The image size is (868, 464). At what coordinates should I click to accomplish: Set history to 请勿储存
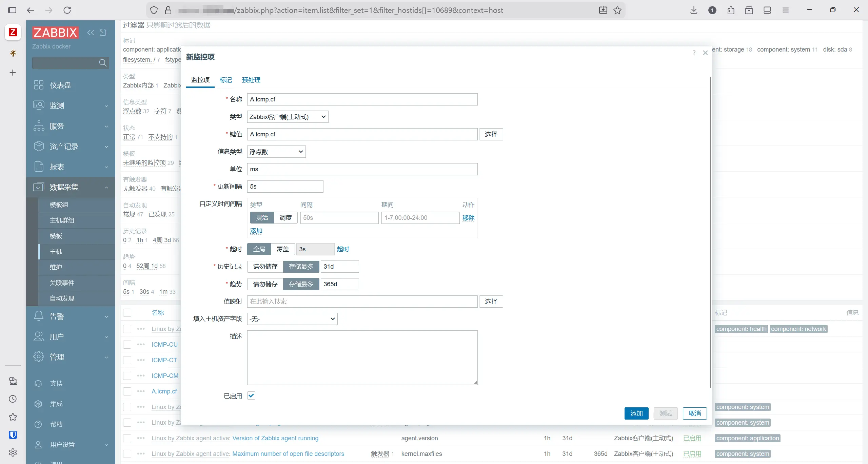(x=265, y=267)
